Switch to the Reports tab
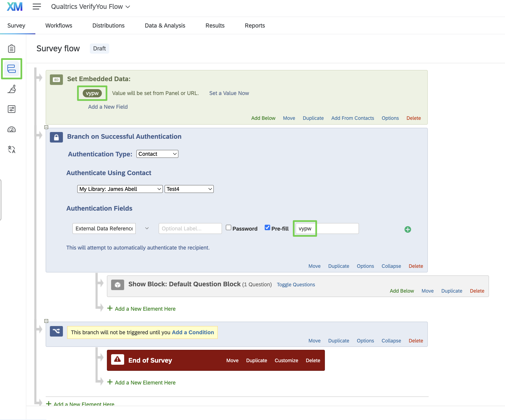The height and width of the screenshot is (420, 505). coord(255,25)
